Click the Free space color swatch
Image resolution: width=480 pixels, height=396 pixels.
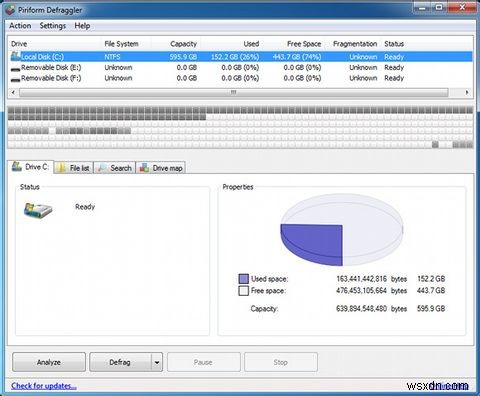pos(244,290)
